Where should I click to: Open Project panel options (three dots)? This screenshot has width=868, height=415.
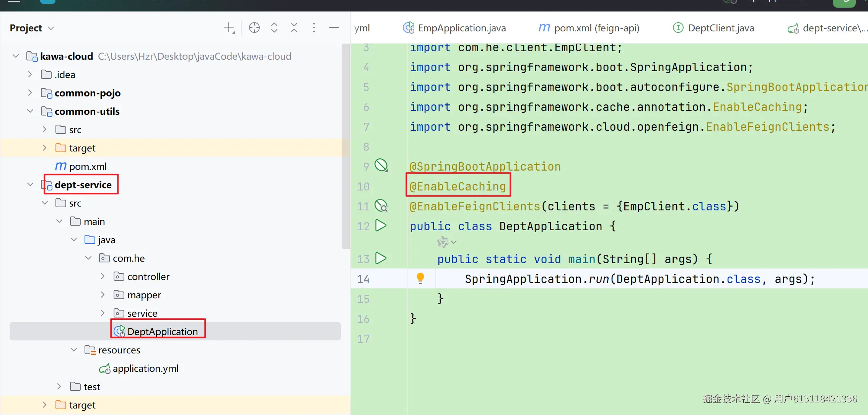pyautogui.click(x=314, y=28)
